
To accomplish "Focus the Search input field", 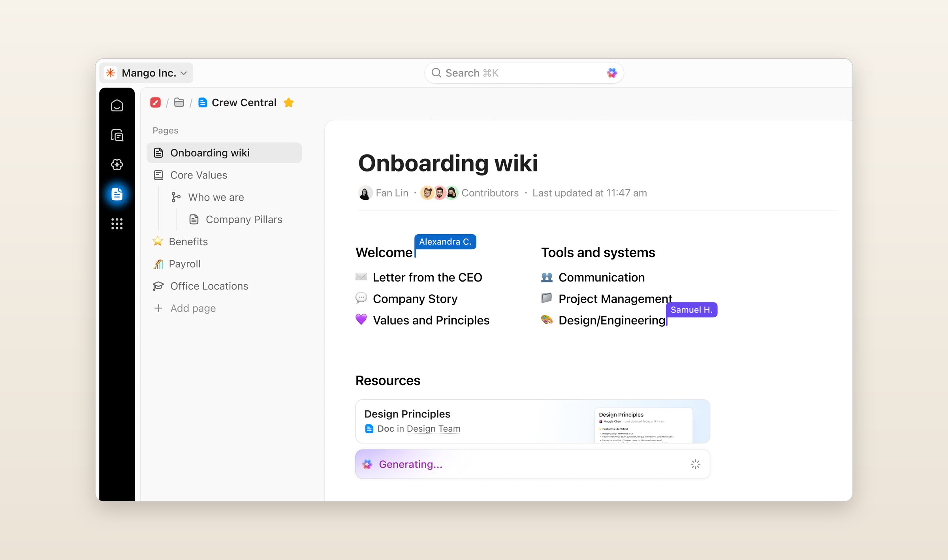I will pyautogui.click(x=524, y=73).
